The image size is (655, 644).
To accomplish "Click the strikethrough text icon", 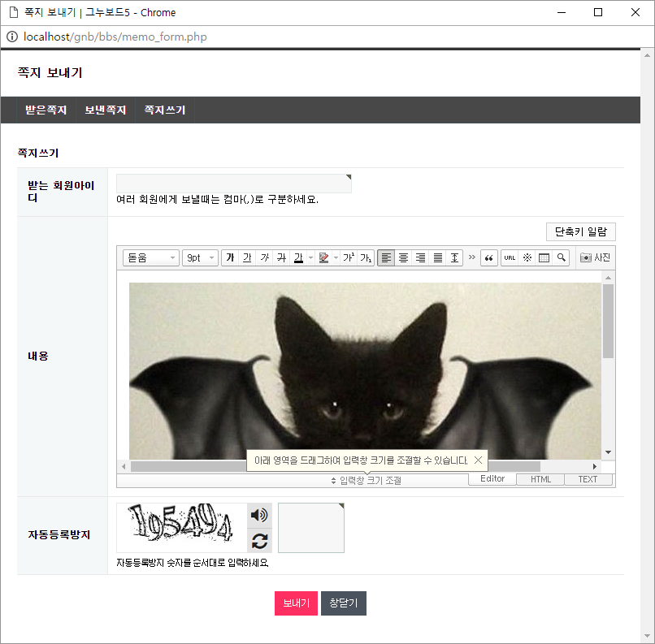I will (x=281, y=258).
